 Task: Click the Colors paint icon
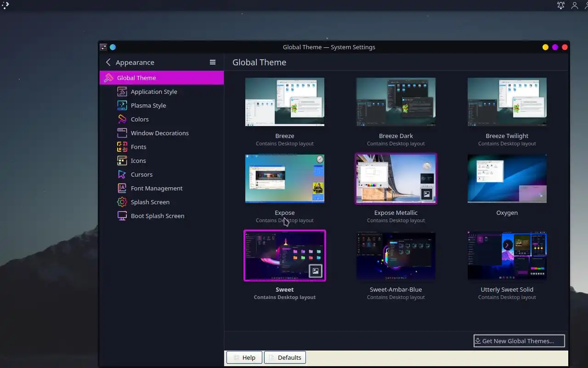click(x=122, y=119)
